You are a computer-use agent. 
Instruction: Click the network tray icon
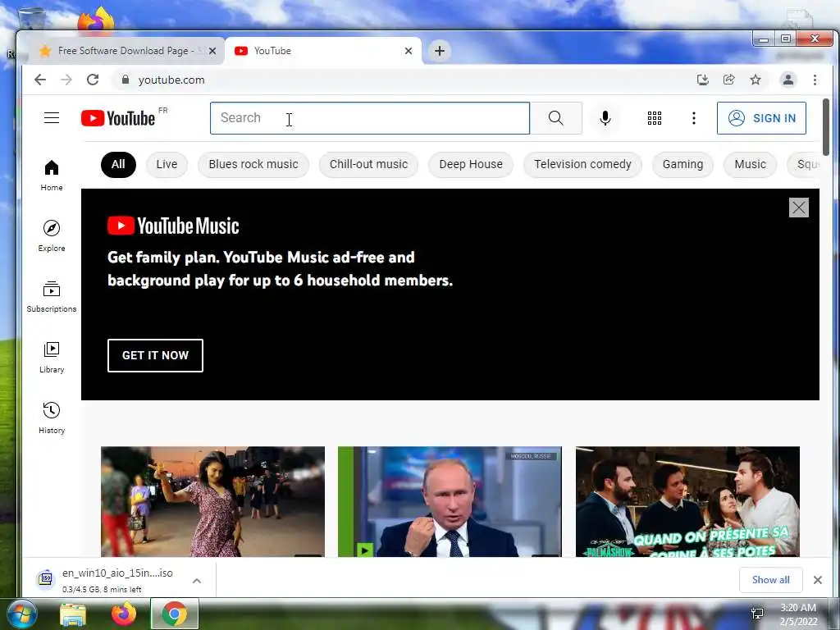pos(757,614)
